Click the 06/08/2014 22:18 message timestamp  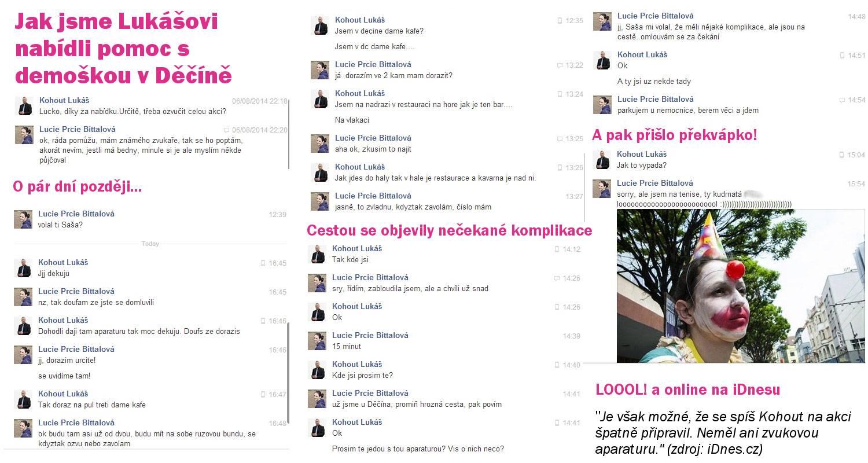pos(260,101)
